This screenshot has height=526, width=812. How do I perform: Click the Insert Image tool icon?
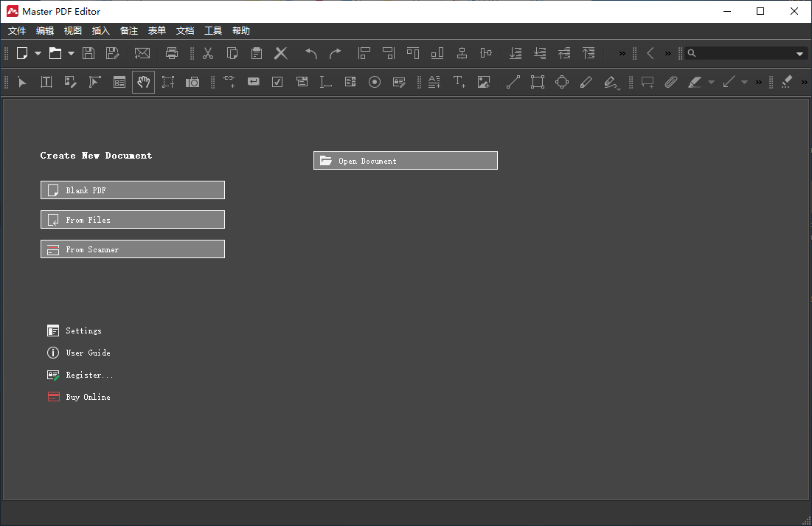click(x=484, y=82)
